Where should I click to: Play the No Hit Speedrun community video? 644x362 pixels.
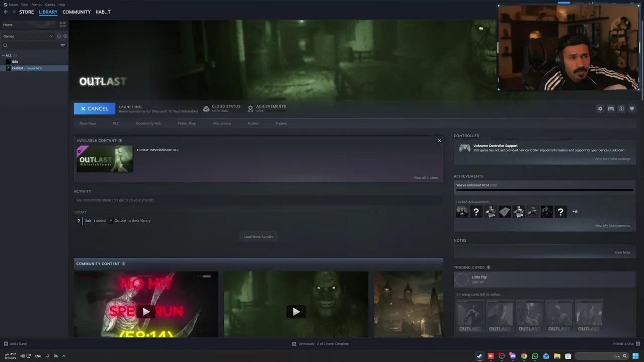point(146,312)
